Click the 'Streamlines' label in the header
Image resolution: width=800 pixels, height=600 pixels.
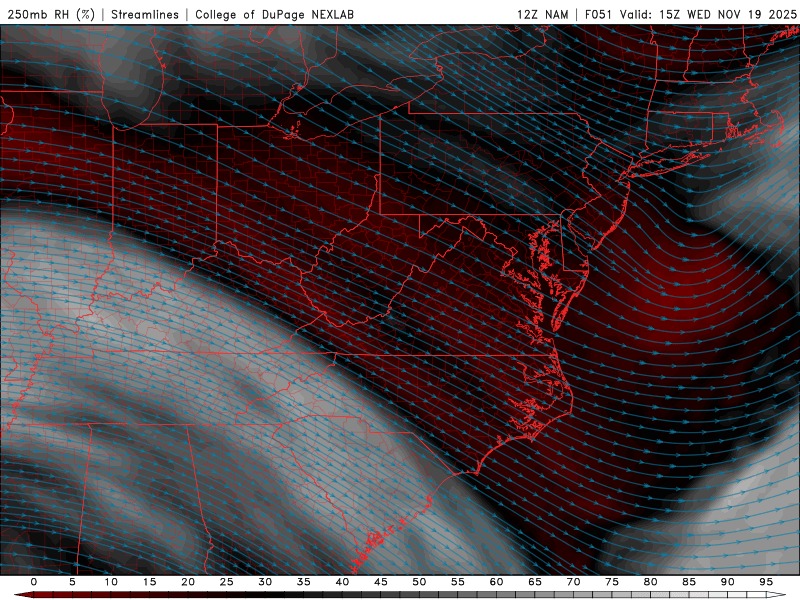145,14
